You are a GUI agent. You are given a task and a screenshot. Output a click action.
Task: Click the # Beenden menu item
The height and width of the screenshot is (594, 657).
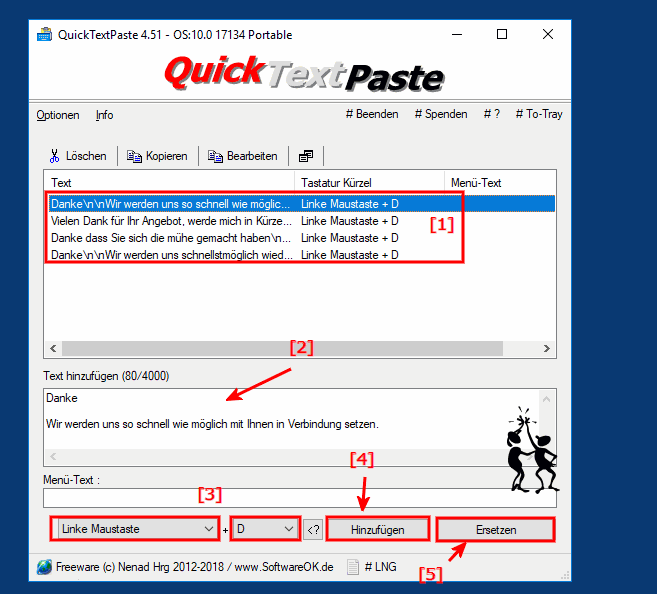(372, 114)
